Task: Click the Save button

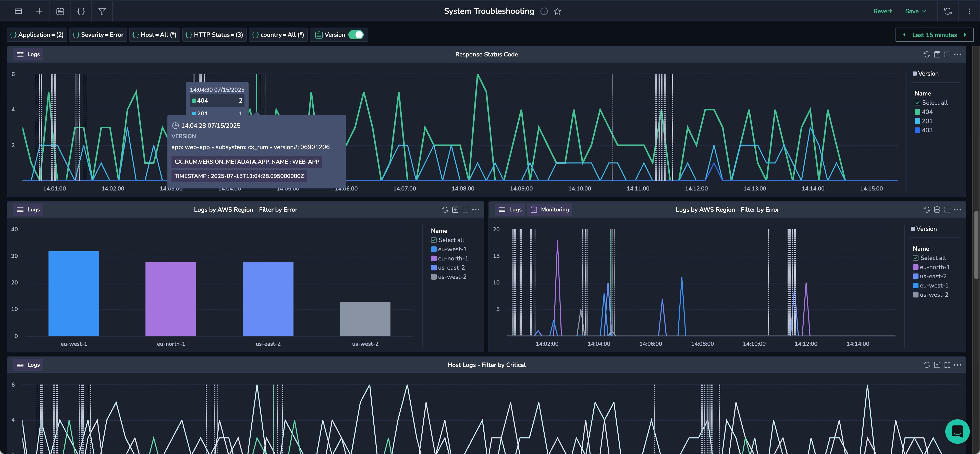Action: click(x=912, y=11)
